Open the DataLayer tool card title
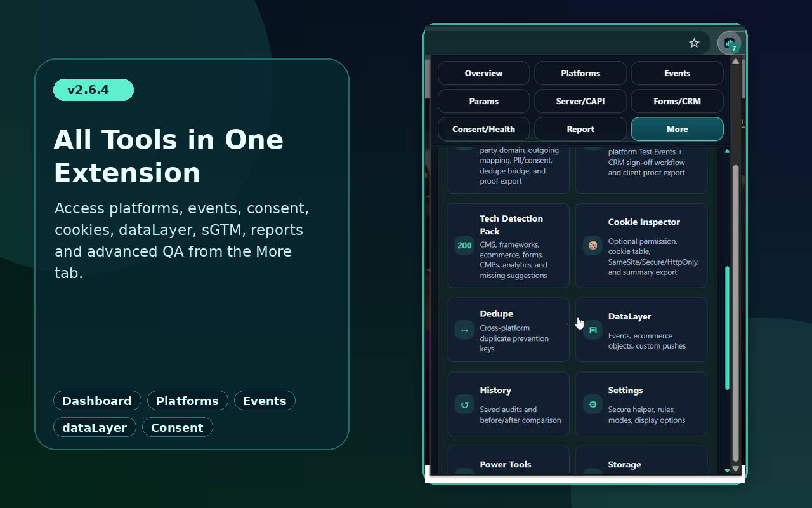The height and width of the screenshot is (508, 812). coord(629,316)
